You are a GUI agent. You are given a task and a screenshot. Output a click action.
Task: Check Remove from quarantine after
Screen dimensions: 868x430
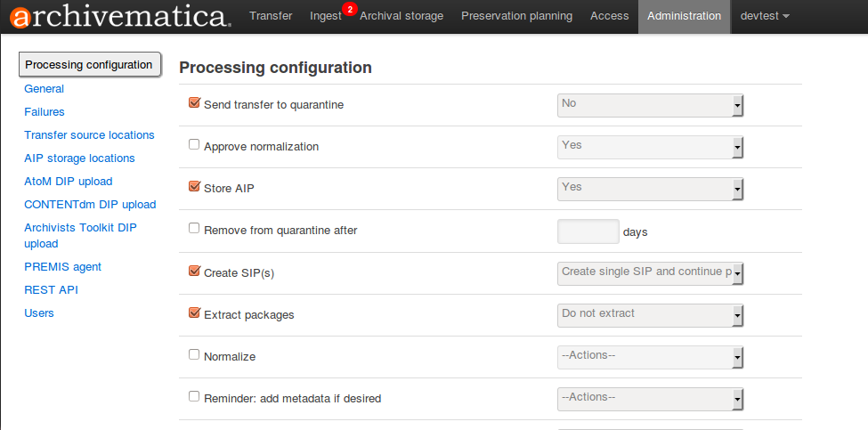click(x=194, y=229)
